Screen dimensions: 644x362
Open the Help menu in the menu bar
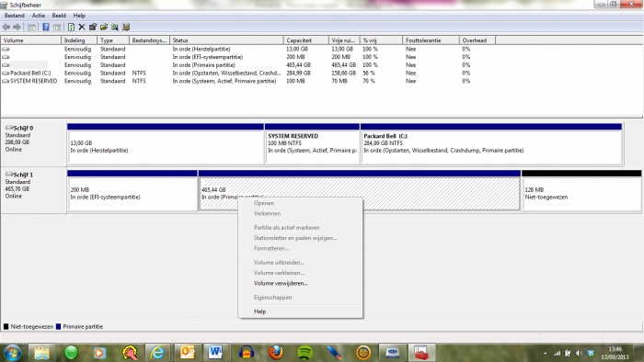[79, 16]
